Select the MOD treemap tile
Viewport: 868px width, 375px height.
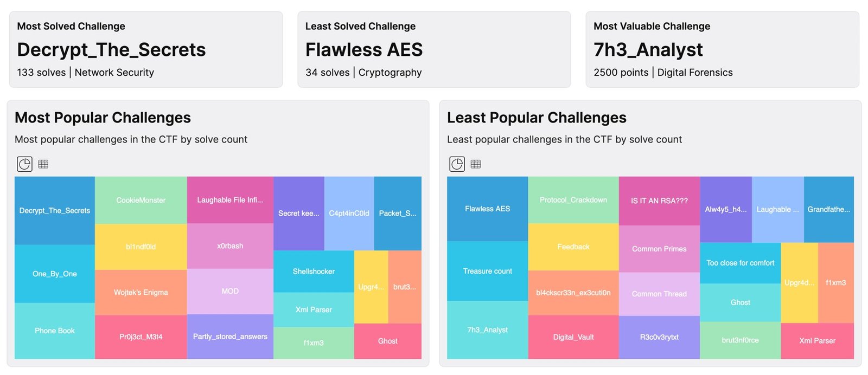click(230, 291)
